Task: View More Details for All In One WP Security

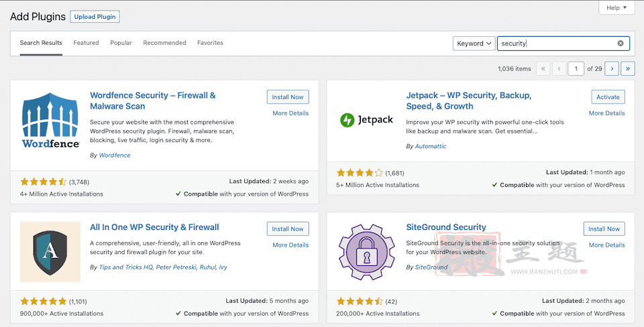Action: (x=290, y=245)
